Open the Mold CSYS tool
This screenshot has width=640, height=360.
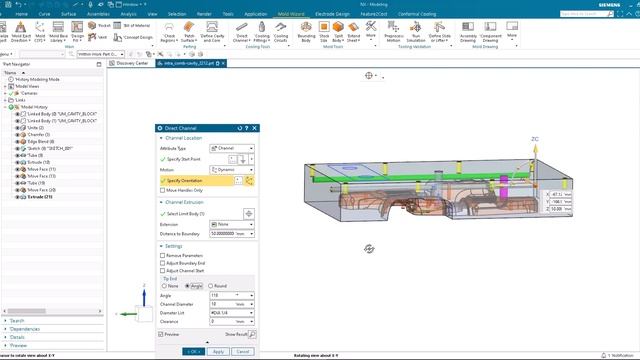click(x=40, y=32)
